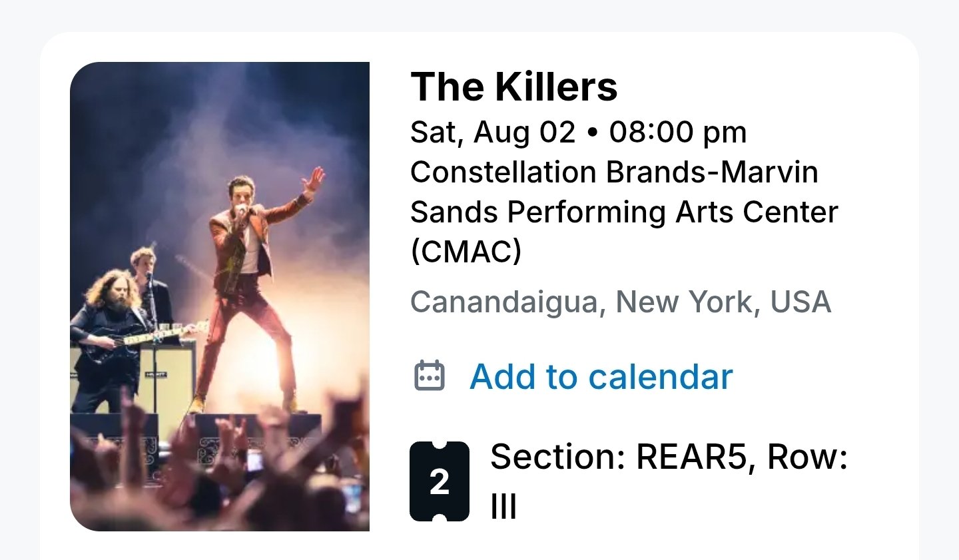The height and width of the screenshot is (560, 959).
Task: Open The Killers concert photo thumbnail
Action: tap(220, 296)
